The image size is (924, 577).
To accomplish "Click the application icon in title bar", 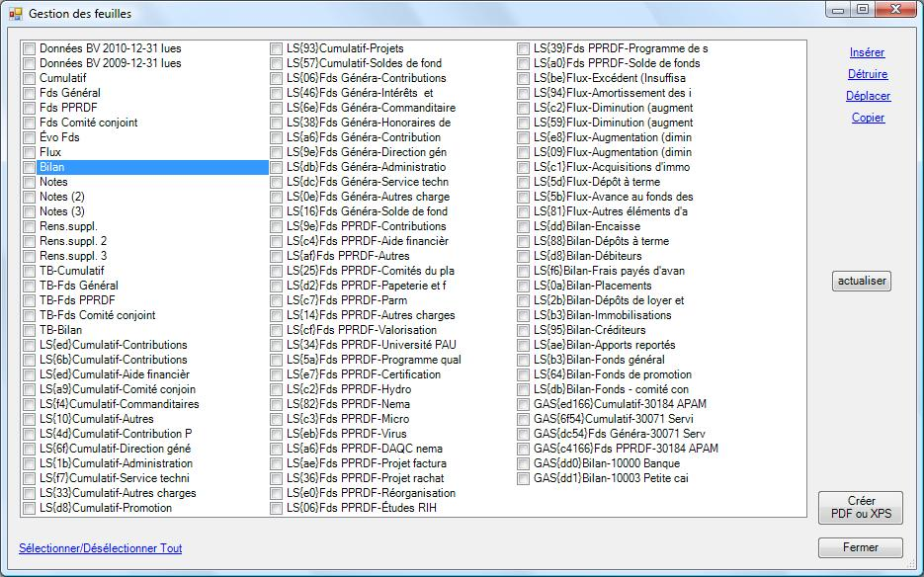I will coord(15,14).
